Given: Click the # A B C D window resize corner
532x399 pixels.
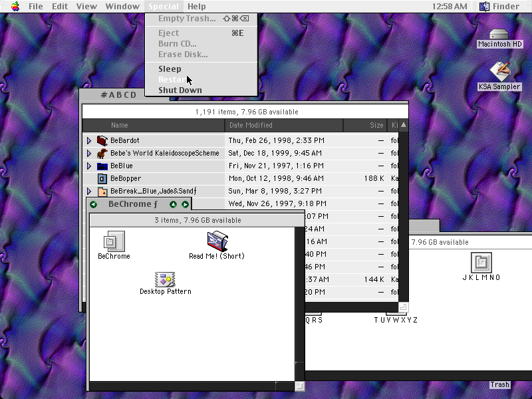Looking at the screenshot, I should click(x=404, y=307).
